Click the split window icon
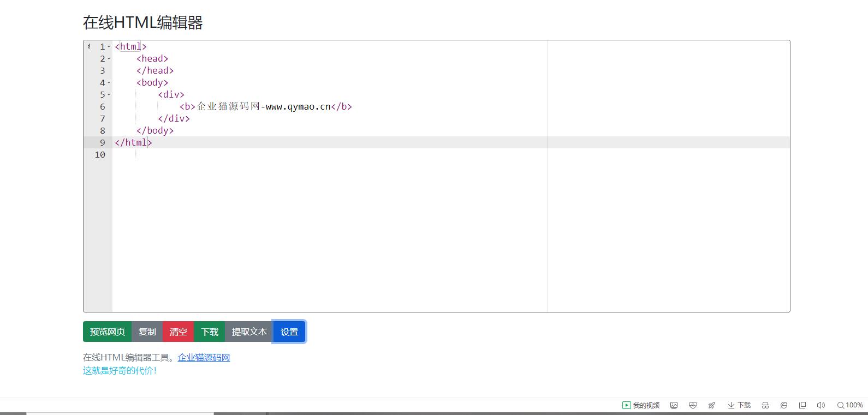The height and width of the screenshot is (415, 868). click(802, 405)
